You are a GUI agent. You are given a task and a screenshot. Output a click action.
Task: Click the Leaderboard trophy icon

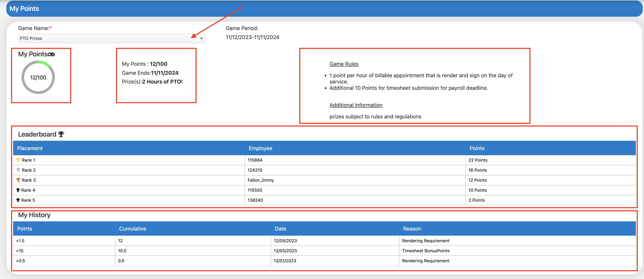[61, 134]
